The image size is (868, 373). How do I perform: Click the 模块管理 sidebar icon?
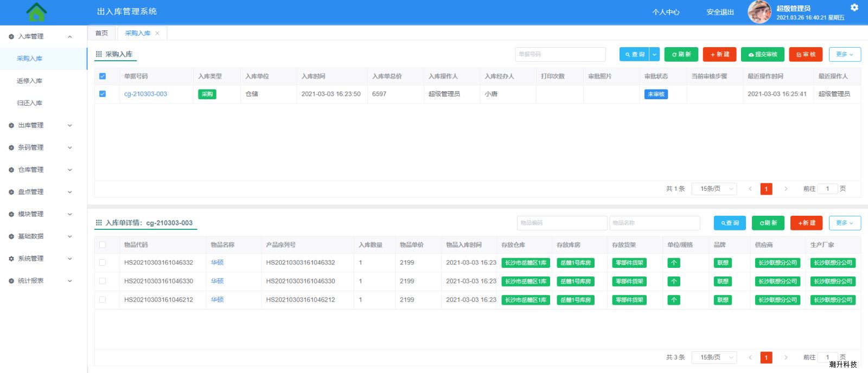(x=11, y=214)
